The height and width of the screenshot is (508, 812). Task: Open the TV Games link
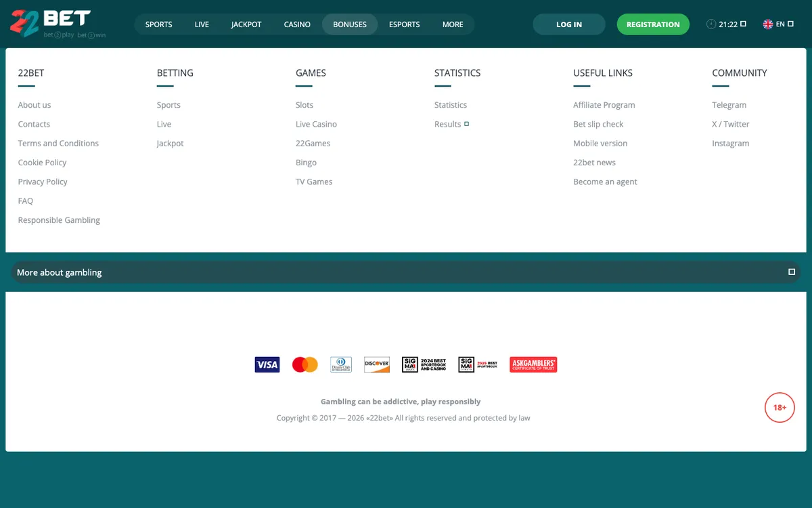click(314, 182)
